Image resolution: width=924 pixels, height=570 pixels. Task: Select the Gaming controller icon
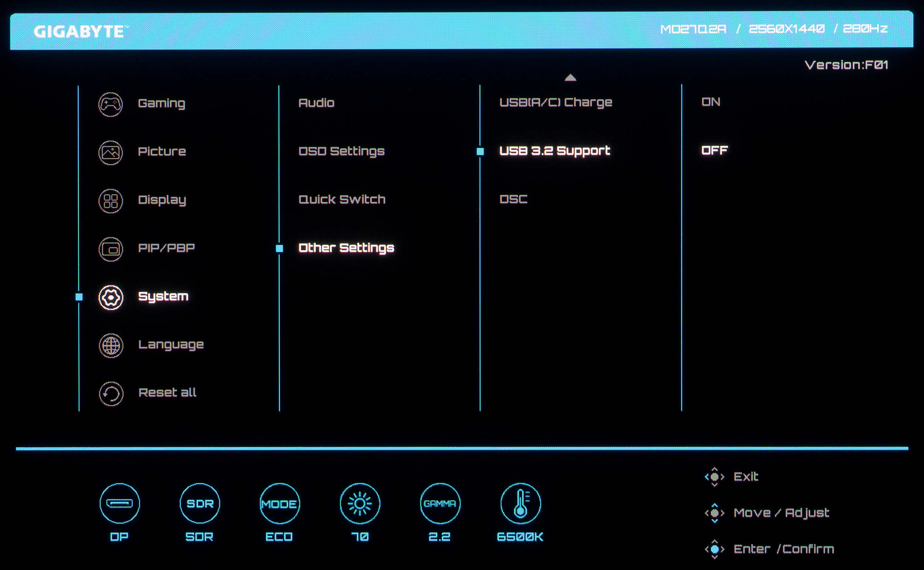111,104
